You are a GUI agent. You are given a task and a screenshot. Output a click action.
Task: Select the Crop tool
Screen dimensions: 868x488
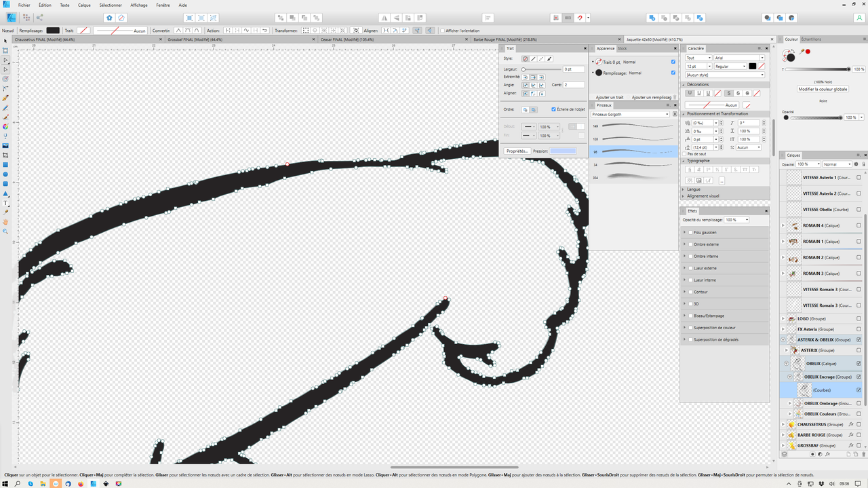5,155
